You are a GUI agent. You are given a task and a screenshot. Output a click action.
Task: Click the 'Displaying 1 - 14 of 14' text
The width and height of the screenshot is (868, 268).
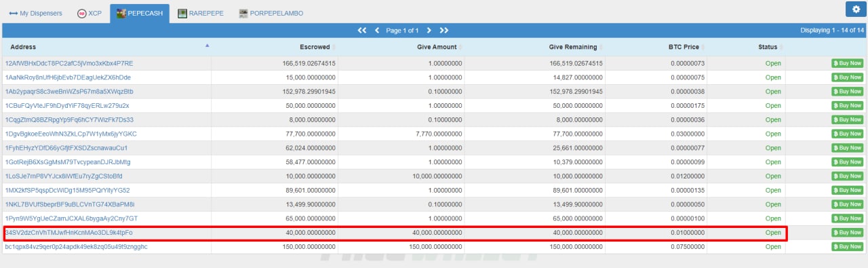tap(832, 31)
